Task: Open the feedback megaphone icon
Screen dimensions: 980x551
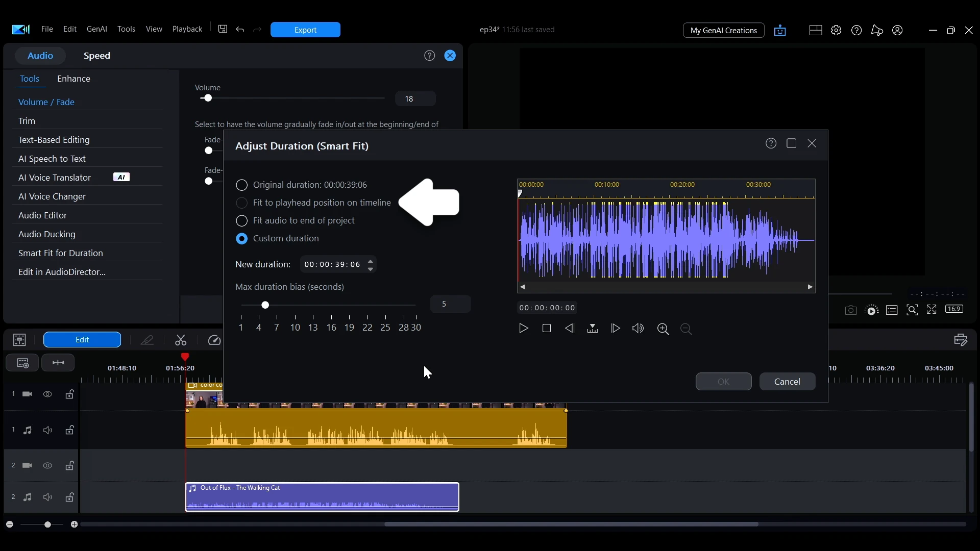Action: (x=877, y=30)
